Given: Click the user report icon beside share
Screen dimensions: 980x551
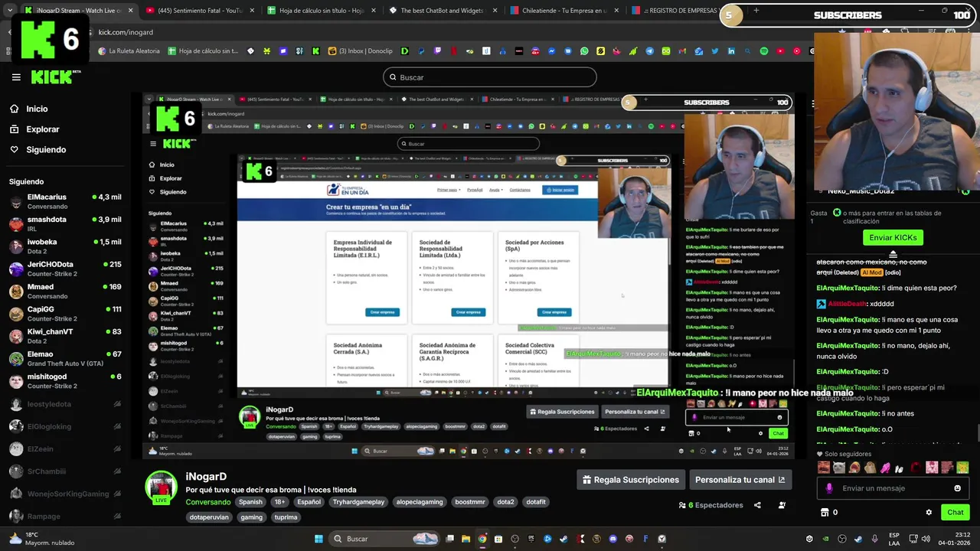Looking at the screenshot, I should click(782, 505).
